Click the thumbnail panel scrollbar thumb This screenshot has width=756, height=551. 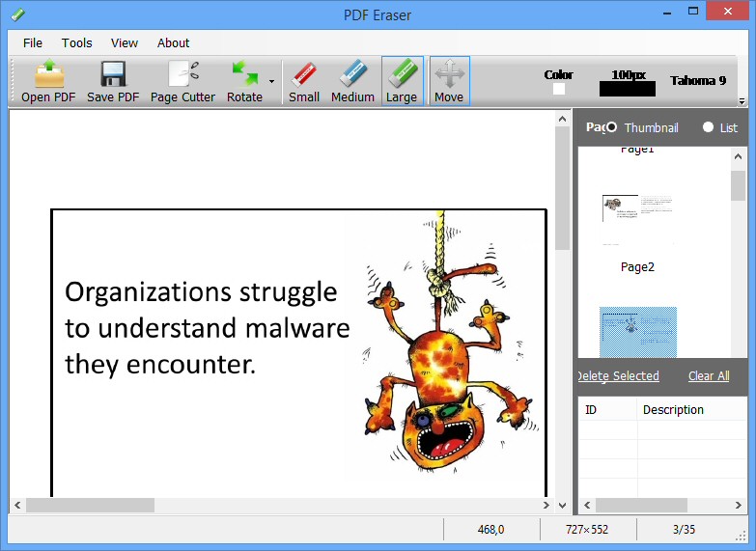[x=739, y=185]
